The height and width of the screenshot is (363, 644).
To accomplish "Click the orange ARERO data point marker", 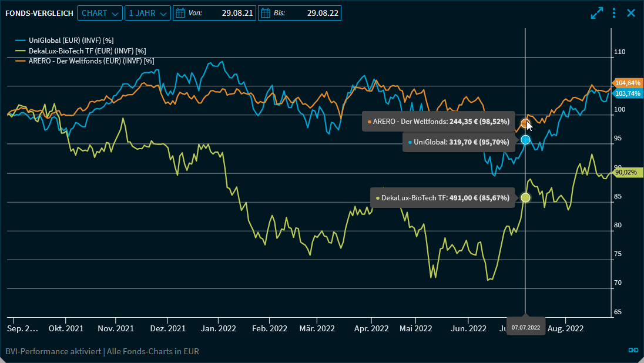I will (525, 123).
